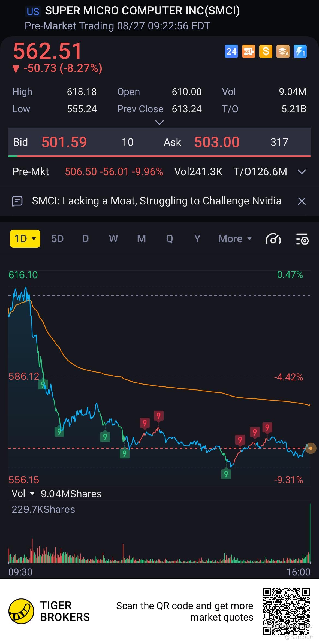Tap the Pre-Mkt price 506.50 -56.01 -9.96%

click(114, 172)
